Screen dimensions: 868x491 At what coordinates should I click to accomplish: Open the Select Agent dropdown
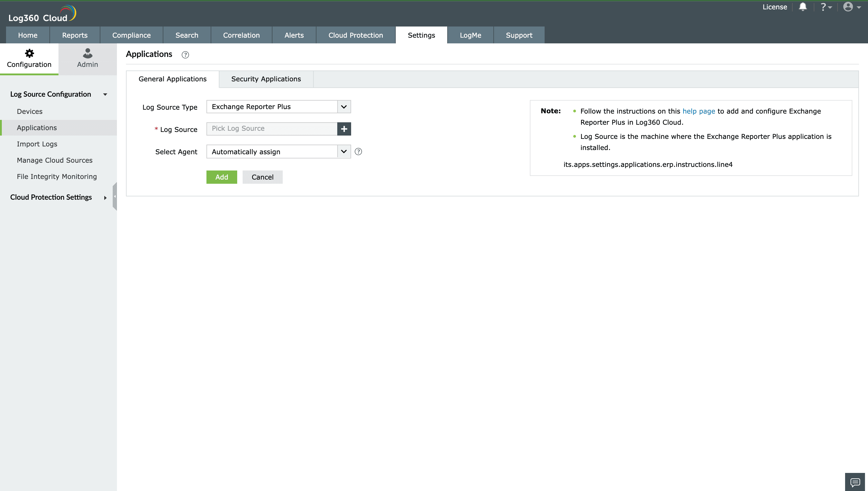pyautogui.click(x=344, y=152)
